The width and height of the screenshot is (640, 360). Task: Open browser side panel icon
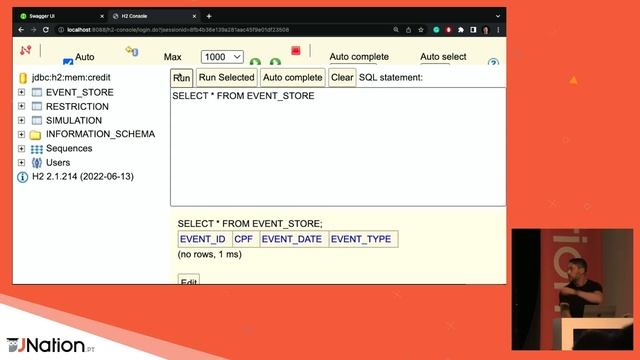pyautogui.click(x=473, y=30)
